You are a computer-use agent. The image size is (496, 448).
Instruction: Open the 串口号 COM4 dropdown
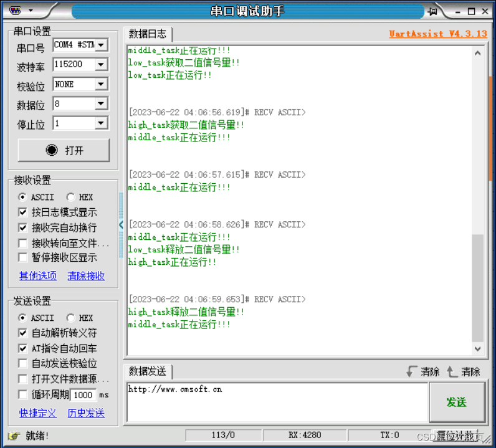101,45
